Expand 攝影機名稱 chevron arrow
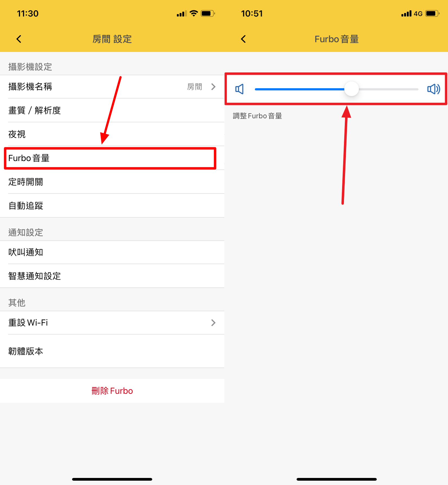The height and width of the screenshot is (485, 448). [213, 87]
